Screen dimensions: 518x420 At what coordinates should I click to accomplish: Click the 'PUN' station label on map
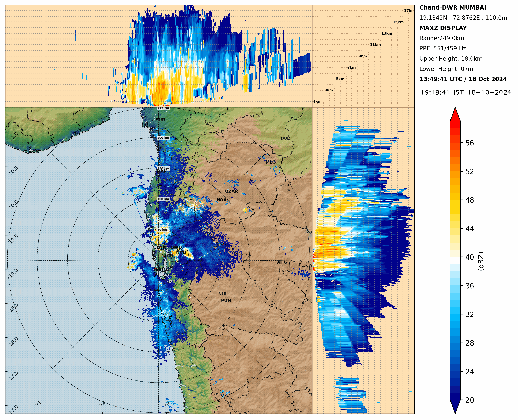pyautogui.click(x=226, y=300)
